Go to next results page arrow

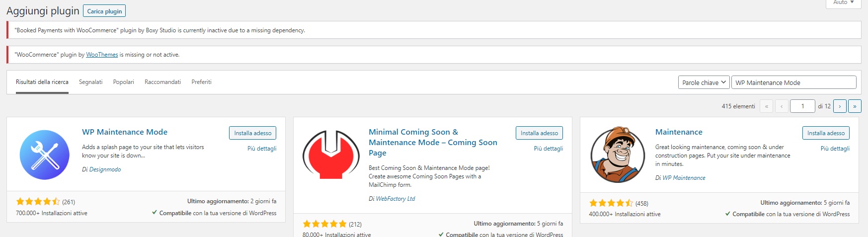point(840,106)
